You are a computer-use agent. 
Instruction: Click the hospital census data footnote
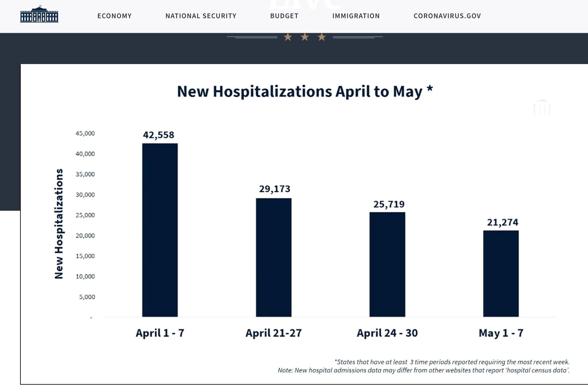pos(424,370)
